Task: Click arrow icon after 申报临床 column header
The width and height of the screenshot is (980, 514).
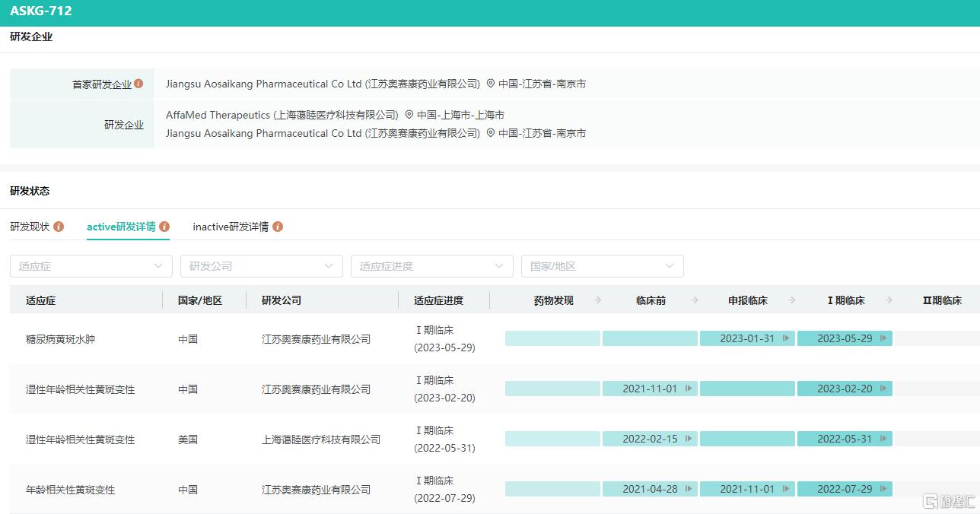Action: pyautogui.click(x=793, y=300)
